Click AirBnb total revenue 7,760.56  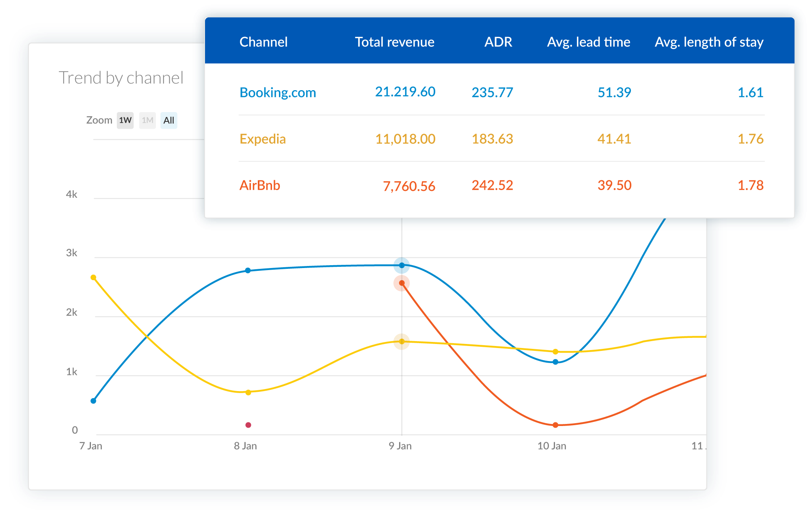(x=409, y=186)
